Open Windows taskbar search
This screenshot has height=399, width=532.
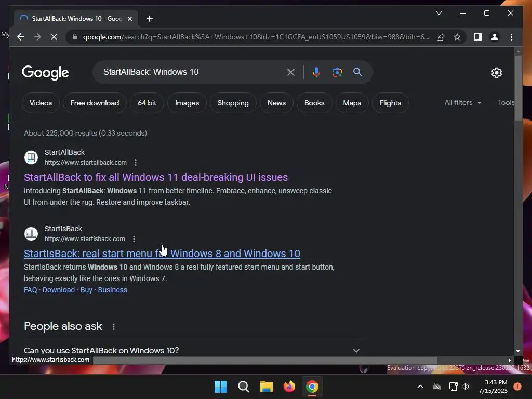tap(243, 387)
